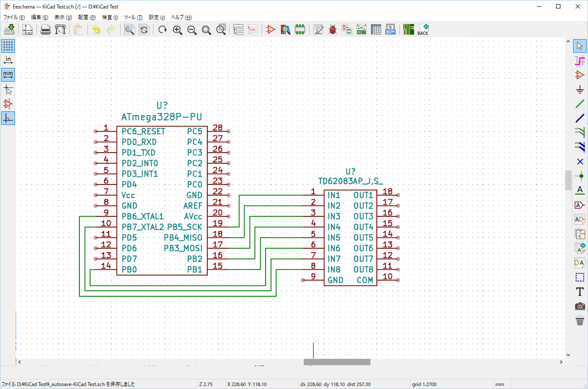Open the find and replace tool
The height and width of the screenshot is (389, 588).
pyautogui.click(x=144, y=29)
